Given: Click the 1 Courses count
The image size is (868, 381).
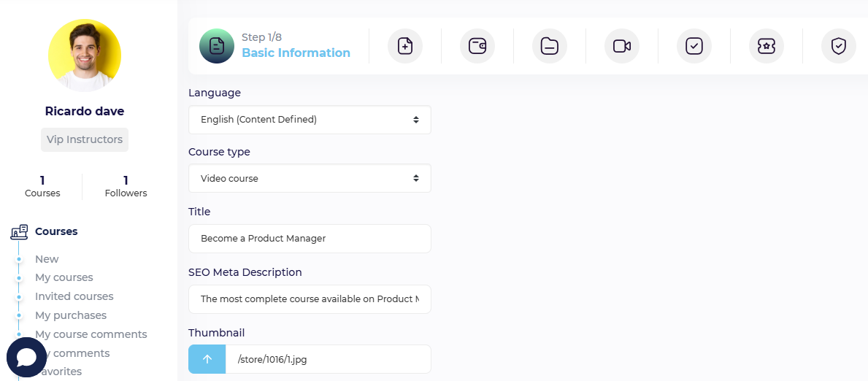Looking at the screenshot, I should click(42, 187).
